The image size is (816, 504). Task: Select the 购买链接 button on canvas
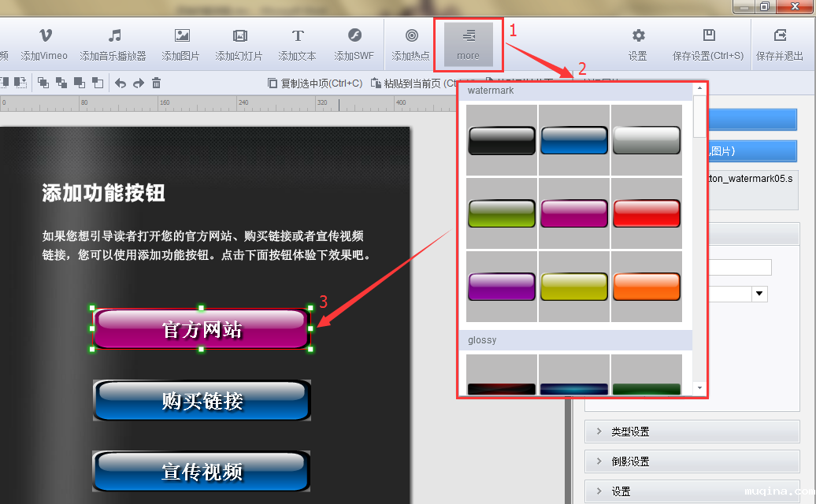pos(202,401)
